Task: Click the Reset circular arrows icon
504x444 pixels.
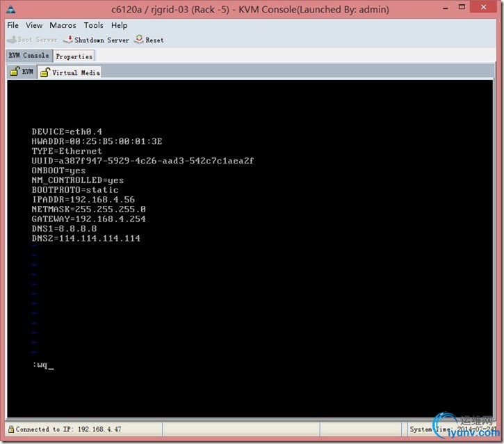Action: pyautogui.click(x=139, y=39)
